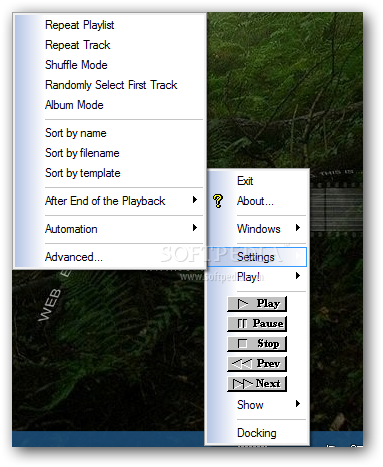Click the Prev track button
Screen dimensions: 383x467
tap(257, 364)
